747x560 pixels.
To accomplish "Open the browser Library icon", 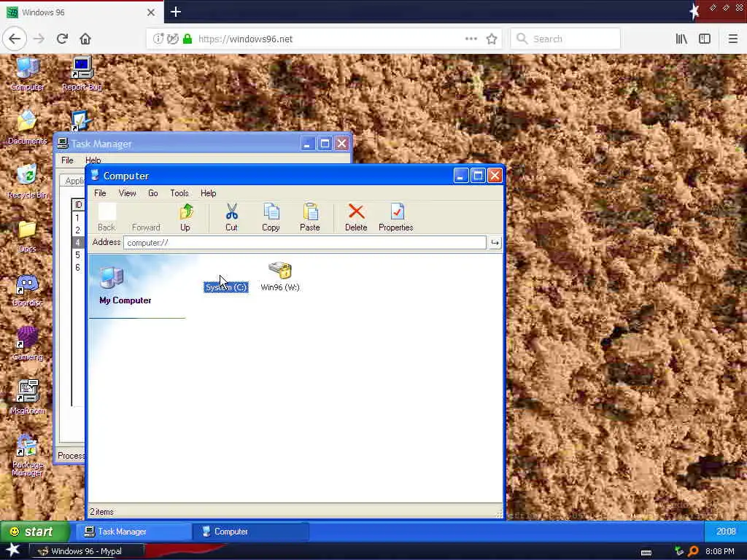I will pos(681,39).
